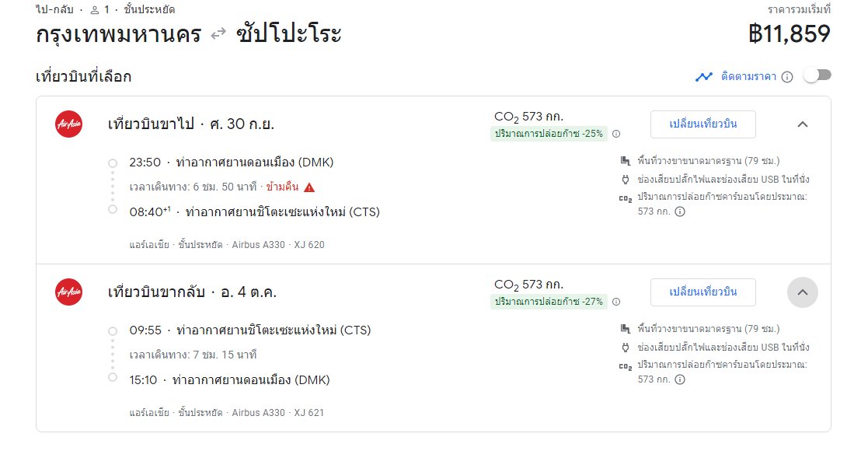Click the ฿11,859 total price

(790, 33)
